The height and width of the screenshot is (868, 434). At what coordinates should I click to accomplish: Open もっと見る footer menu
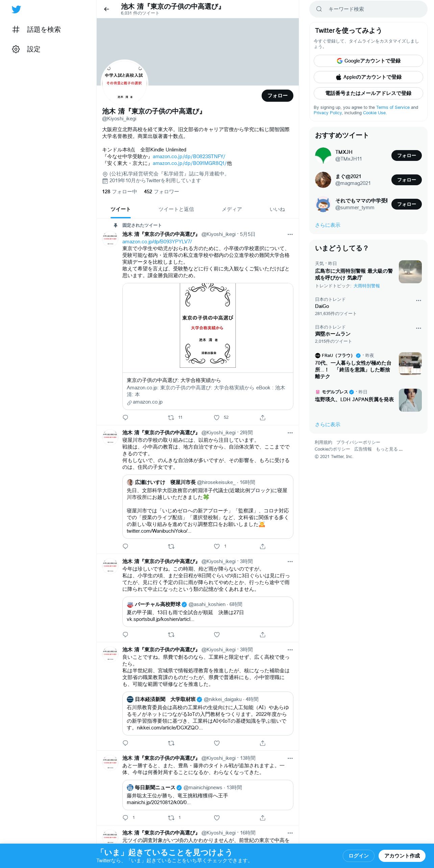389,449
